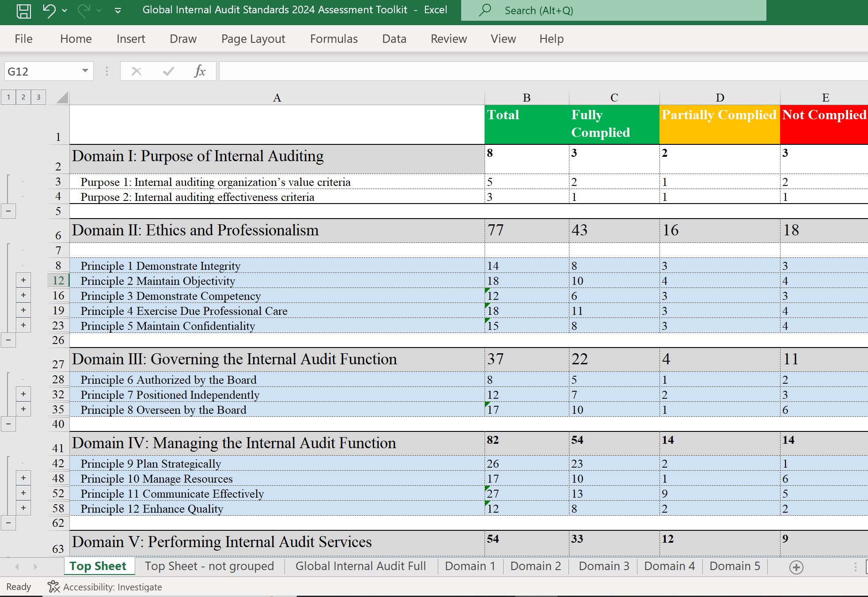Collapse the Domain II outline group
The width and height of the screenshot is (868, 597).
pyautogui.click(x=8, y=340)
